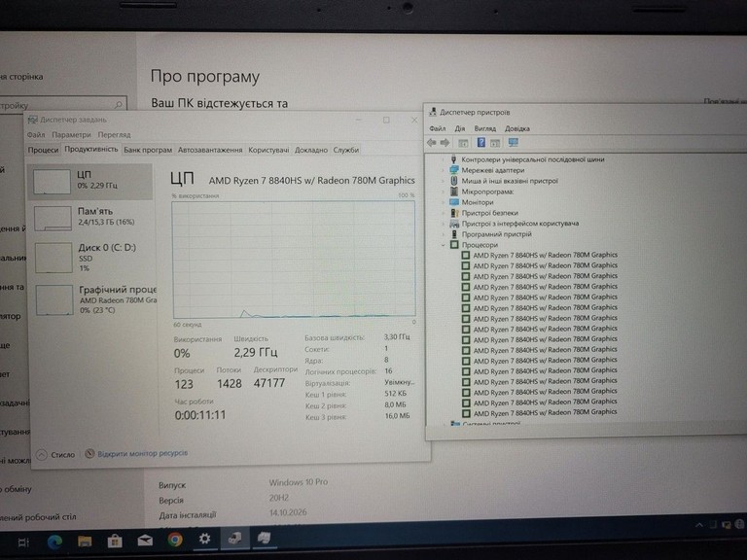Image resolution: width=747 pixels, height=560 pixels.
Task: Select first AMD Ryzen 7 8840HS processor entry
Action: pos(545,256)
